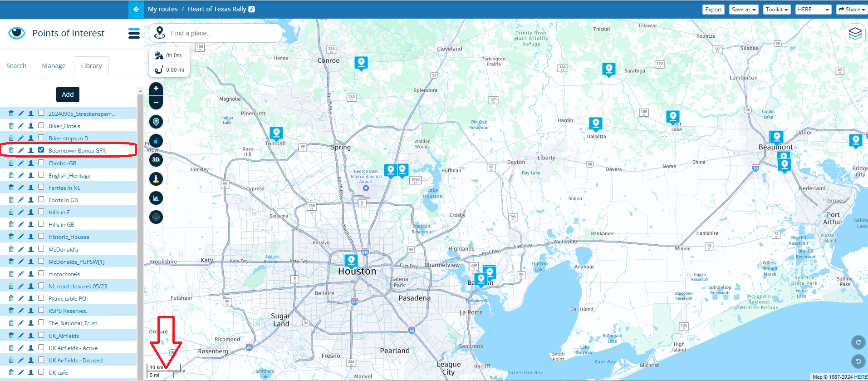Select the motorhotels entry
The image size is (868, 381).
click(x=64, y=274)
